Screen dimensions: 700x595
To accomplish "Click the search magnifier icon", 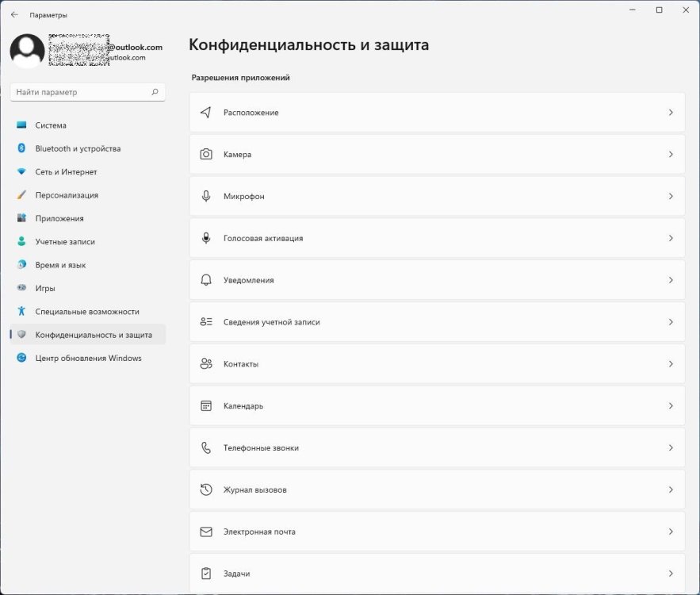I will tap(155, 92).
